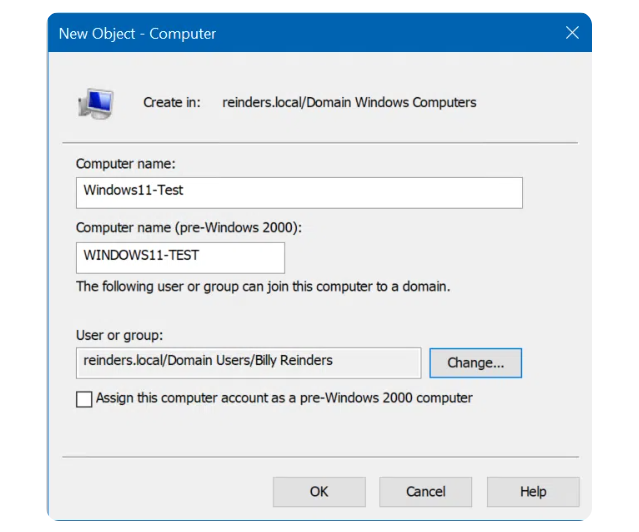Click the 'Create in:' label
Screen dimensions: 639x532
pyautogui.click(x=172, y=102)
